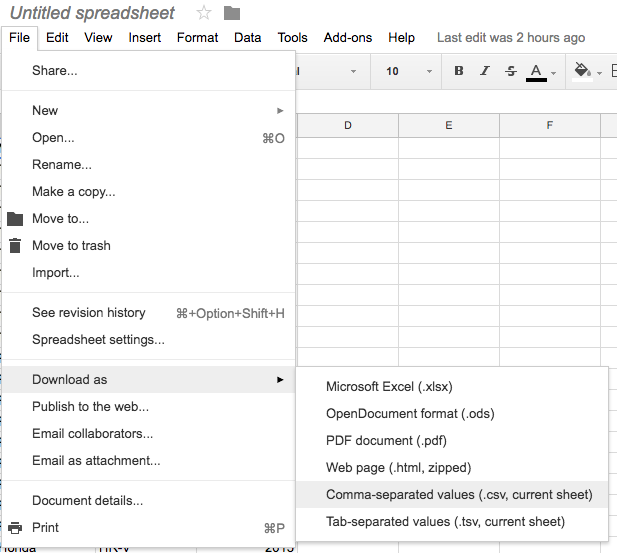Screen dimensions: 617x553
Task: Select Move to trash
Action: (x=148, y=246)
